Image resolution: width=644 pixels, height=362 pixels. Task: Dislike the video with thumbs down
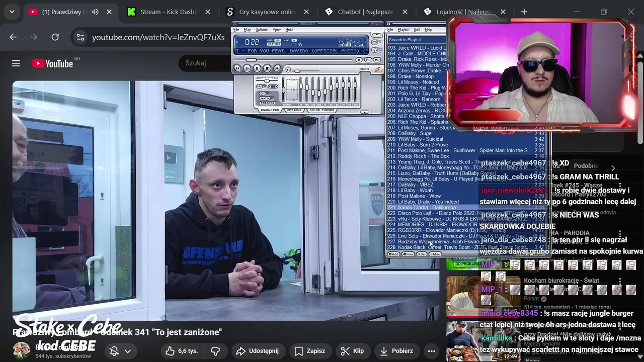[x=215, y=351]
